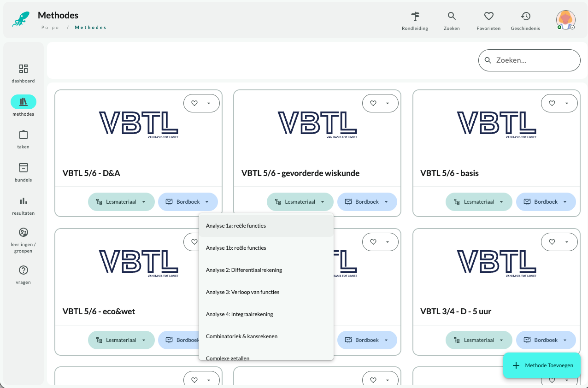The image size is (588, 388).
Task: Open bundels archive icon
Action: pyautogui.click(x=24, y=168)
